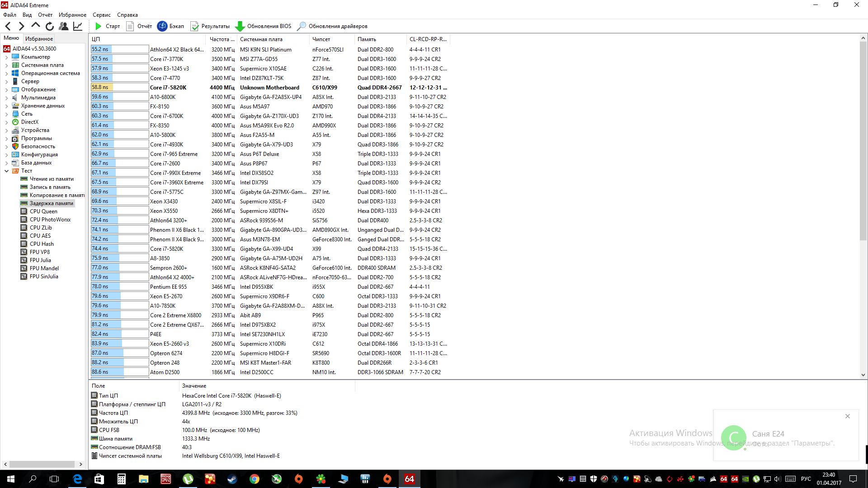Screen dimensions: 868x488
Task: Open the graph chart toolbar icon
Action: click(x=78, y=26)
